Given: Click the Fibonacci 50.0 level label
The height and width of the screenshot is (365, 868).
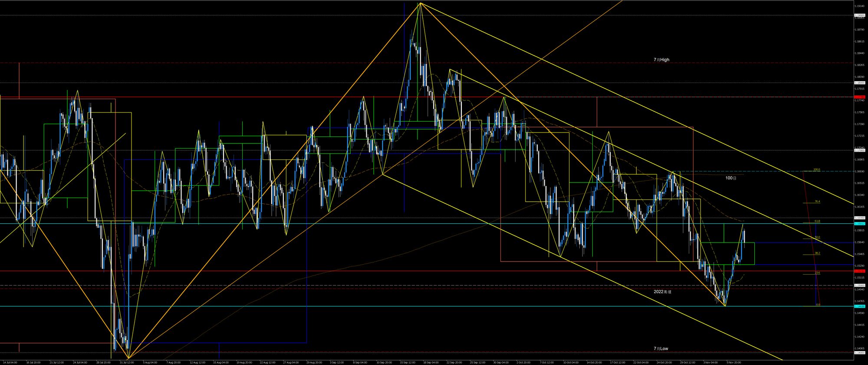Looking at the screenshot, I should (x=817, y=237).
